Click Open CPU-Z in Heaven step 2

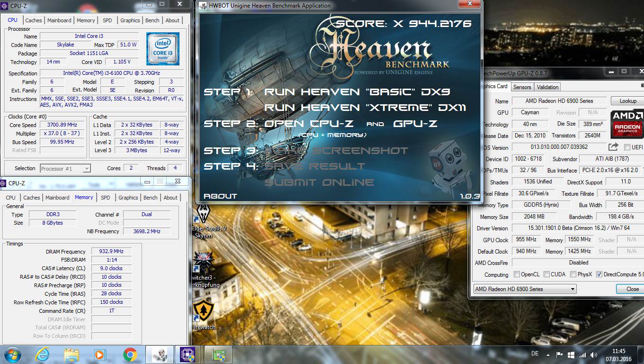[309, 124]
